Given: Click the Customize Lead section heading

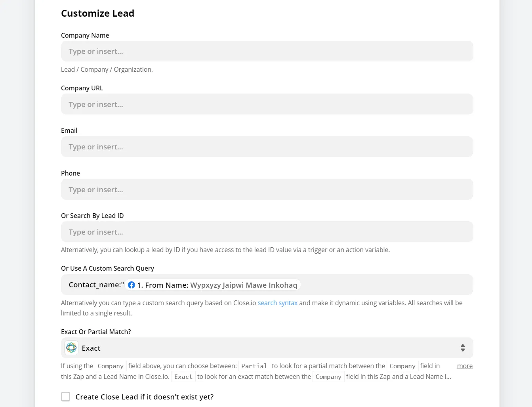Looking at the screenshot, I should (97, 13).
